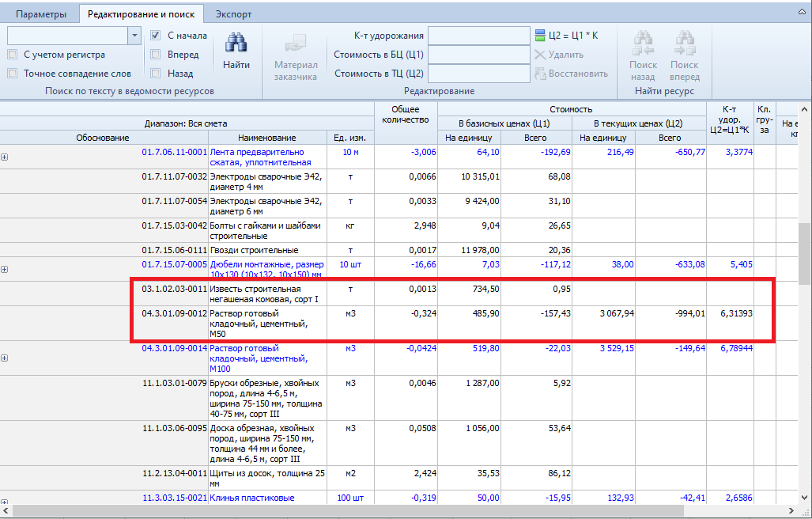Open the search text dropdown arrow

pyautogui.click(x=133, y=36)
